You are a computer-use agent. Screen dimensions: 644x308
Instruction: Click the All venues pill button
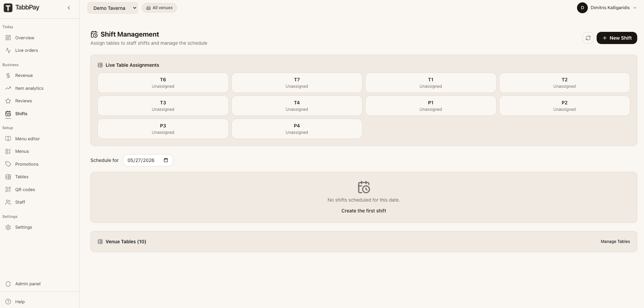point(159,8)
